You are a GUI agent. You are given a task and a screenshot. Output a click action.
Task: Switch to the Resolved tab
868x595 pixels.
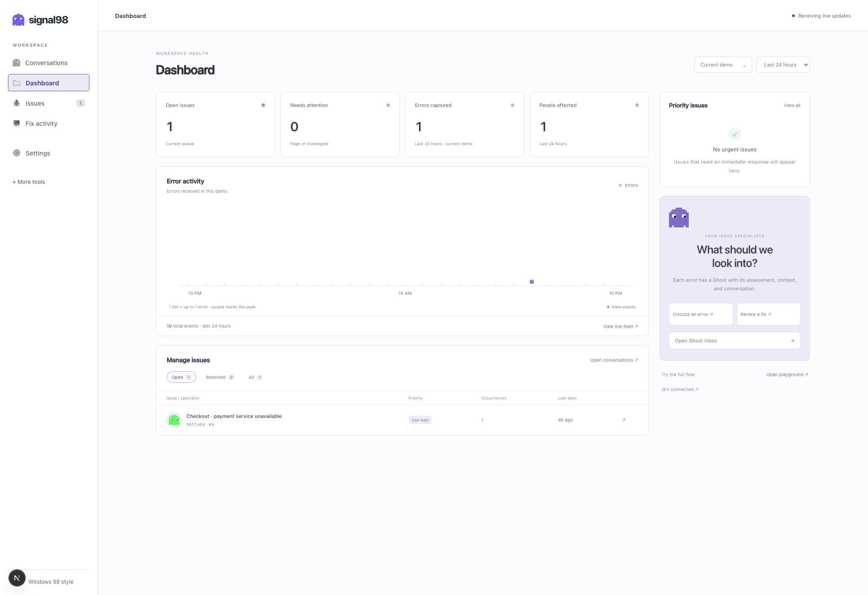tap(220, 377)
